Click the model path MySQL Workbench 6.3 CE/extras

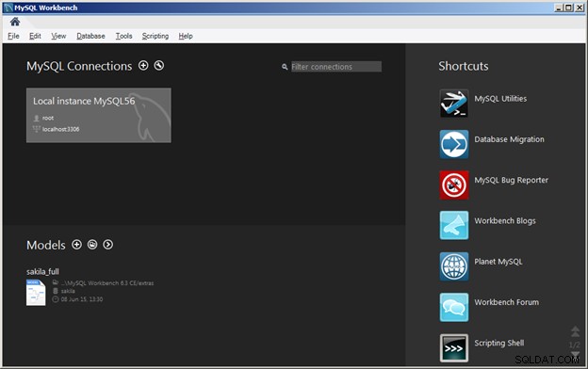click(x=107, y=283)
